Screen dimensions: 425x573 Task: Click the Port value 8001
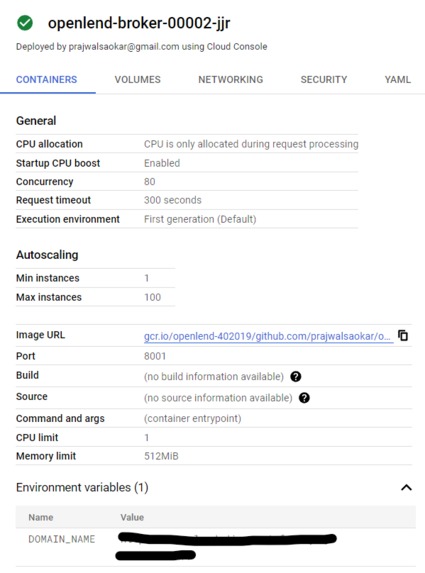[155, 356]
